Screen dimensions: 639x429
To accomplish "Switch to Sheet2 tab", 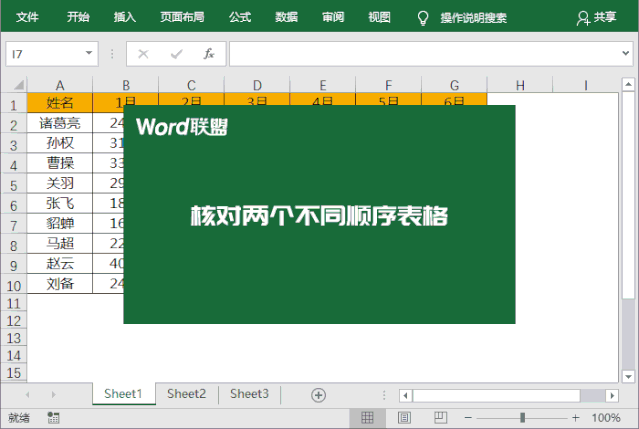I will click(x=187, y=394).
